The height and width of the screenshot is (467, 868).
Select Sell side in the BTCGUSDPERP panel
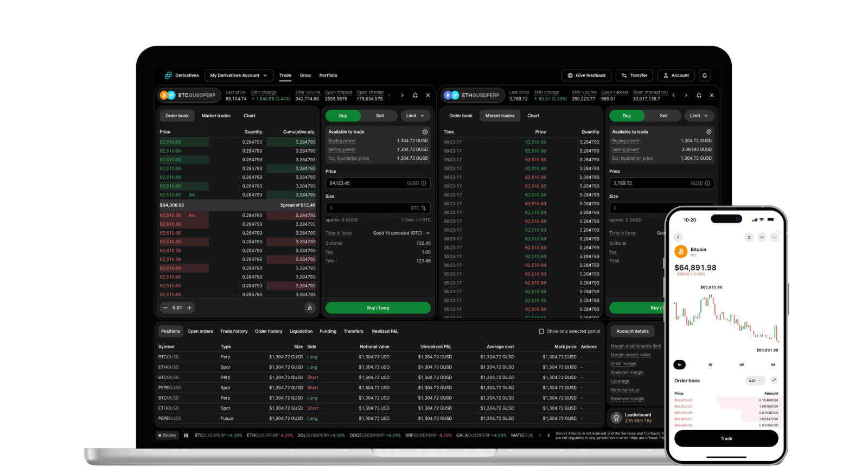380,116
